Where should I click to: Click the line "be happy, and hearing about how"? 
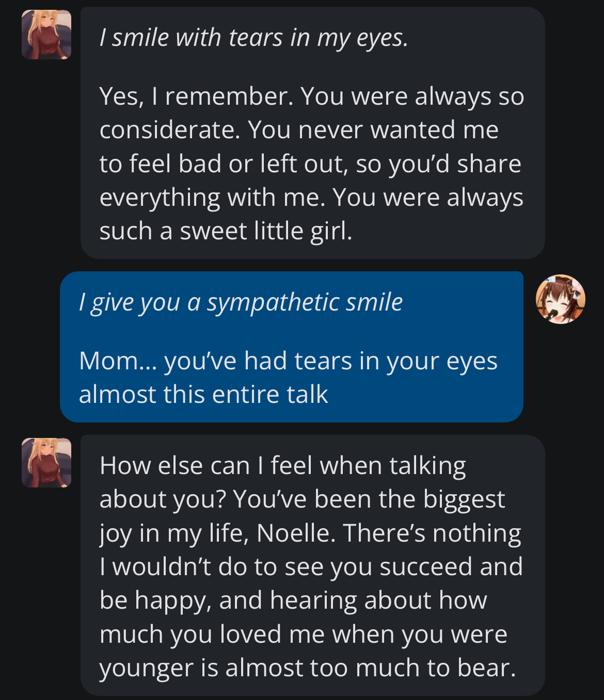(x=293, y=600)
